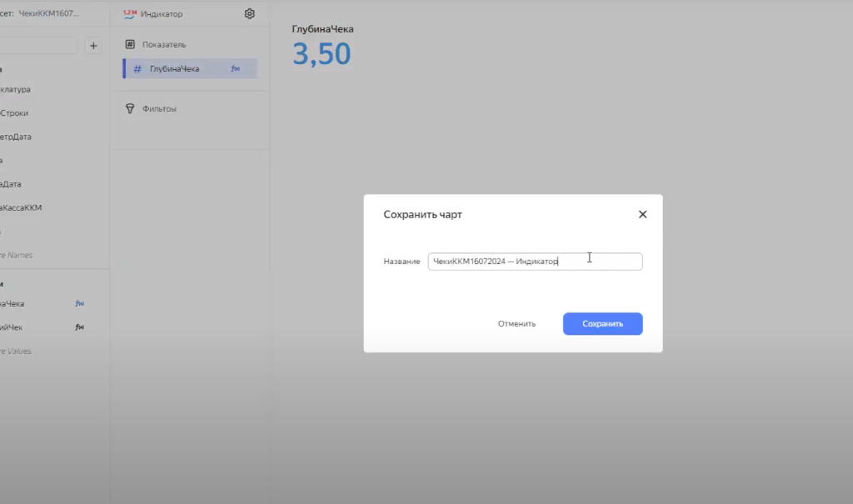
Task: Click the field search box in dataset panel
Action: (37, 46)
